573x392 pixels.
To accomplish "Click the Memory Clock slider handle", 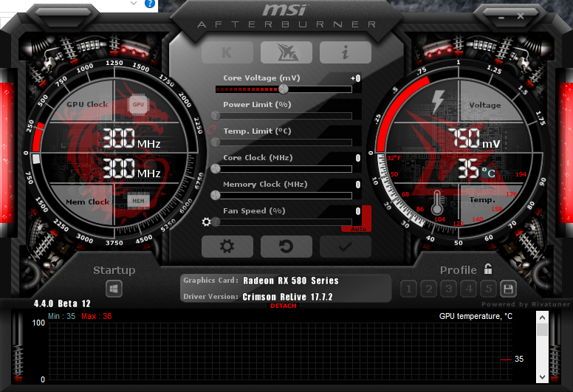I will [x=216, y=195].
